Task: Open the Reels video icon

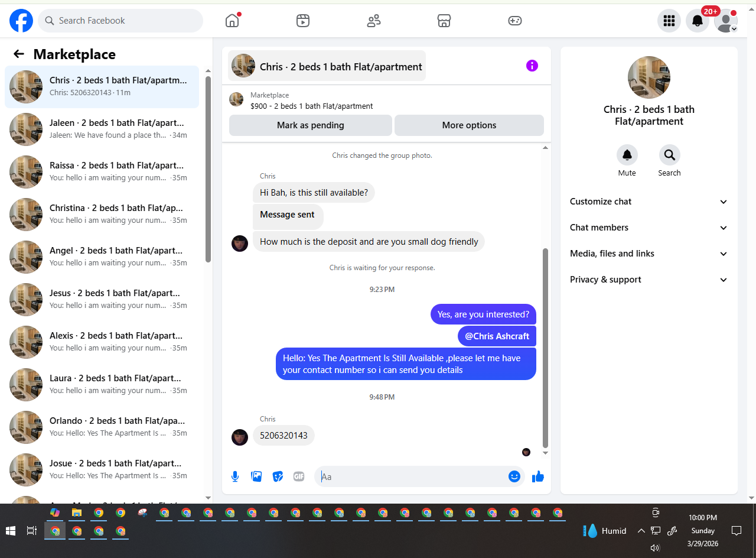Action: (x=302, y=21)
